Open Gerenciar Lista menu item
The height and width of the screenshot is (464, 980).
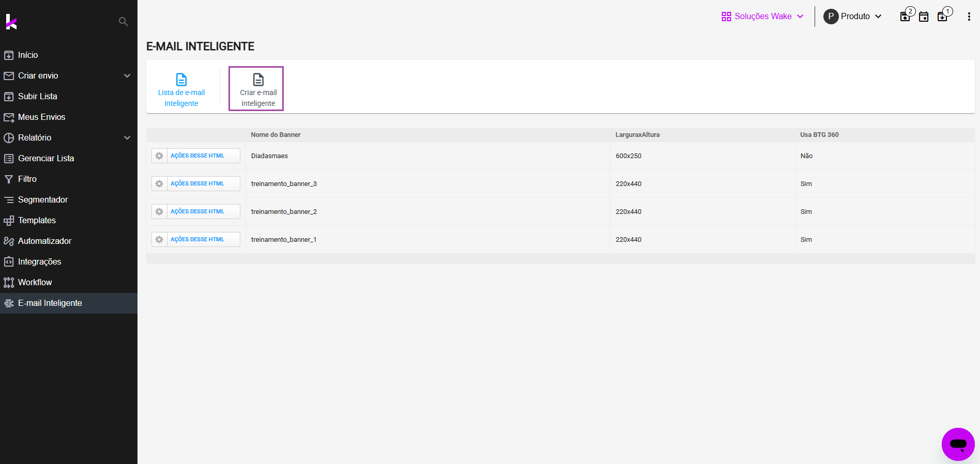point(69,159)
